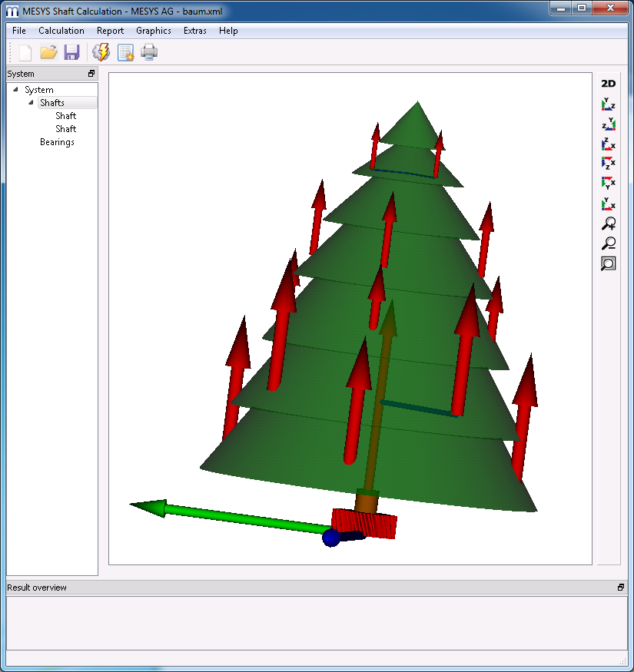Open the File menu
This screenshot has width=634, height=672.
19,31
